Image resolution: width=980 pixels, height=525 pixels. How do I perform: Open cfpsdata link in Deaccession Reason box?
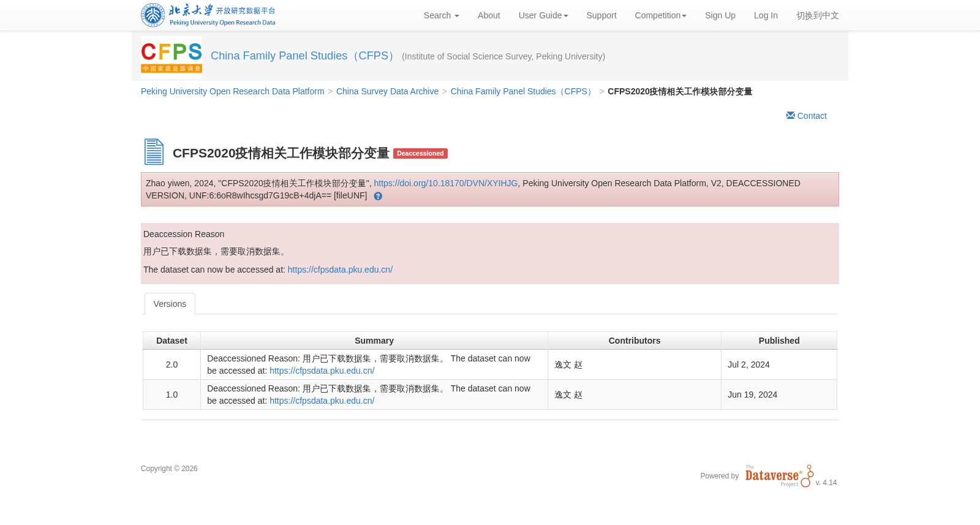click(340, 270)
